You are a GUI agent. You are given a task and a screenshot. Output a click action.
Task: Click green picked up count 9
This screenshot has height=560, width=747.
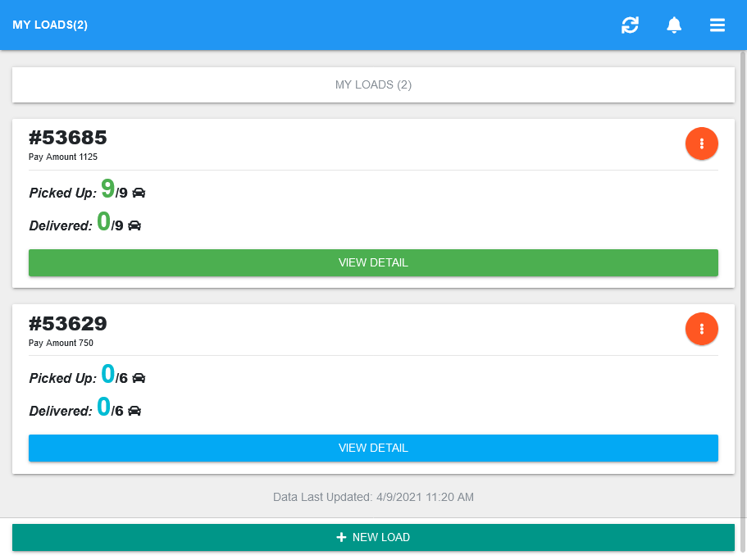click(x=107, y=188)
